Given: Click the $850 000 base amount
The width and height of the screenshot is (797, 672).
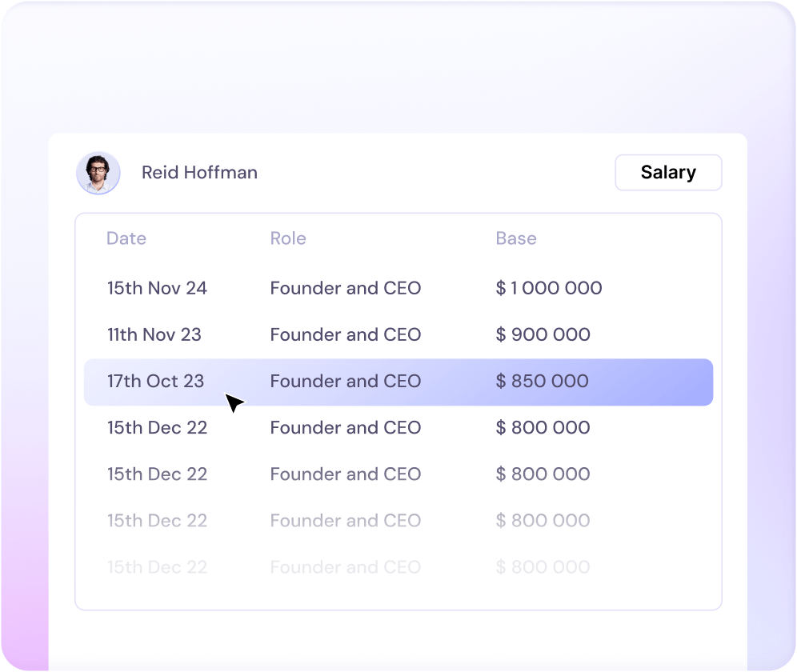Looking at the screenshot, I should point(543,381).
